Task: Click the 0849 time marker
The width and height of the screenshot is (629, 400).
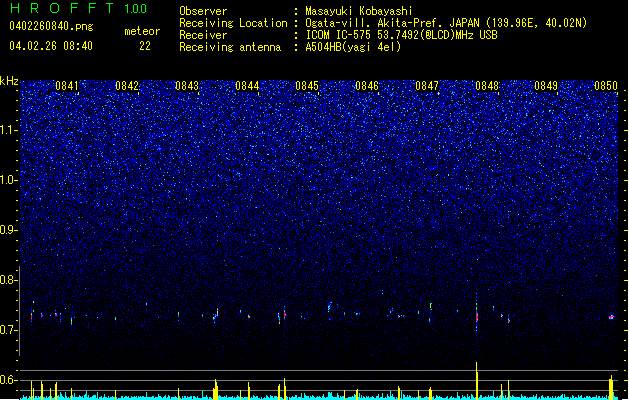Action: tap(546, 86)
